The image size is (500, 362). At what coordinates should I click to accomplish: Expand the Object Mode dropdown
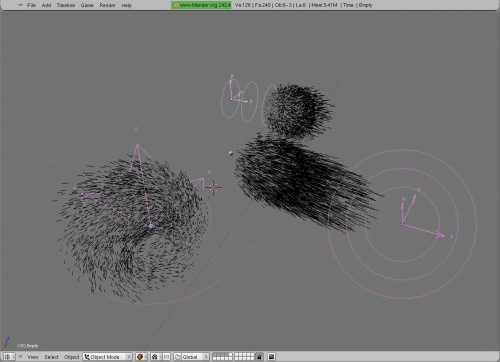(x=108, y=357)
